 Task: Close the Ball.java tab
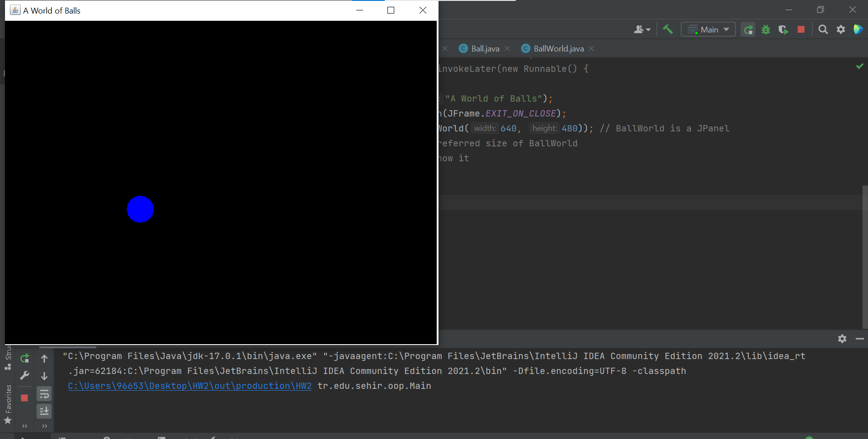point(507,48)
